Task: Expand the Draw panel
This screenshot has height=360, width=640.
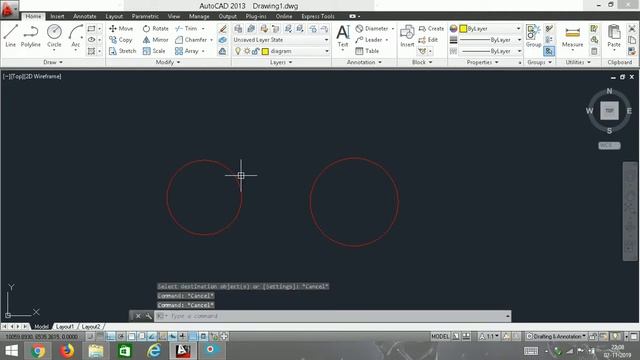Action: tap(53, 62)
